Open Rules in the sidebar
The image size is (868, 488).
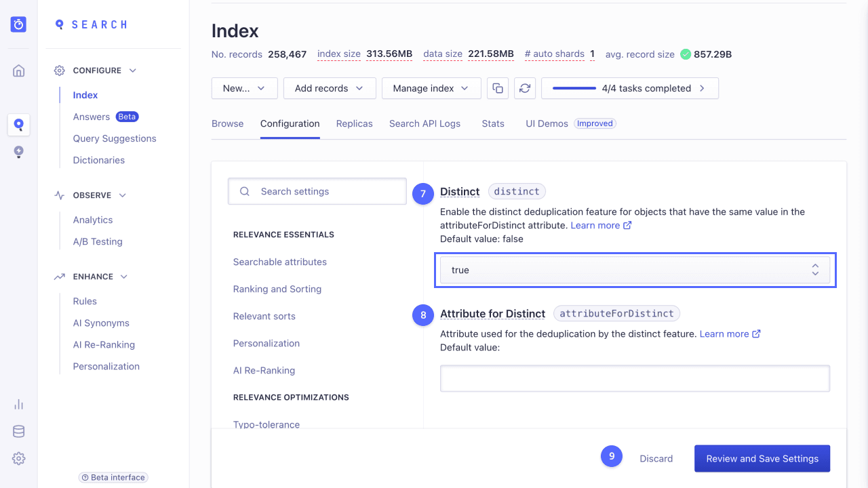(85, 301)
